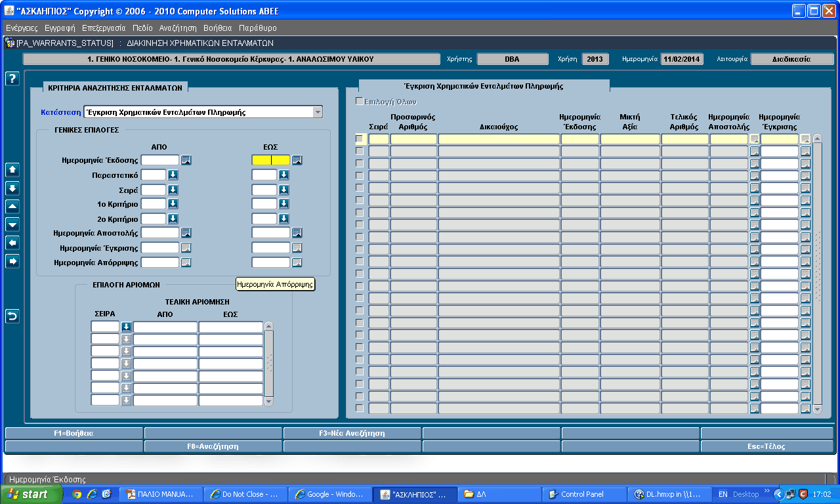Click the F8=Αναζήτηση button
This screenshot has width=840, height=504.
point(213,446)
